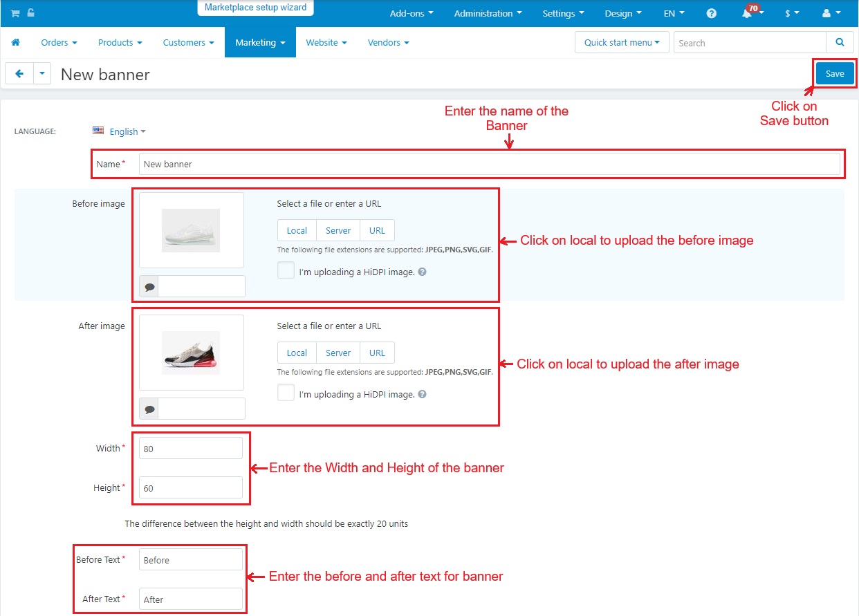Viewport: 859px width, 616px height.
Task: Click the US flag language icon
Action: click(98, 131)
